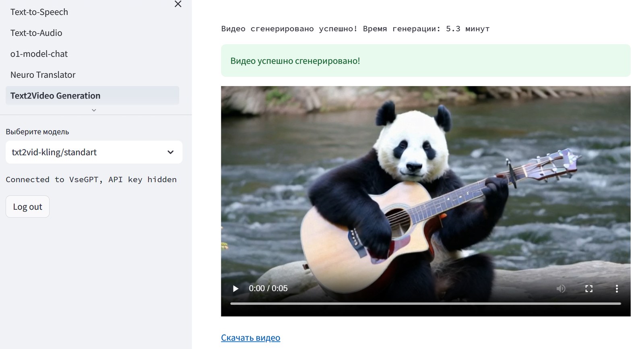Open the txt2vid-kling/standart model dropdown
644x349 pixels.
pyautogui.click(x=94, y=152)
